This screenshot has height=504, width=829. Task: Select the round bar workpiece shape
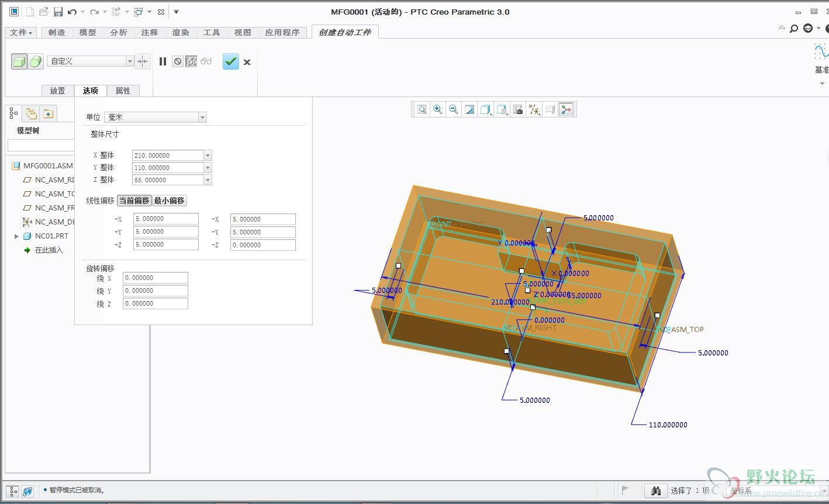click(x=36, y=61)
